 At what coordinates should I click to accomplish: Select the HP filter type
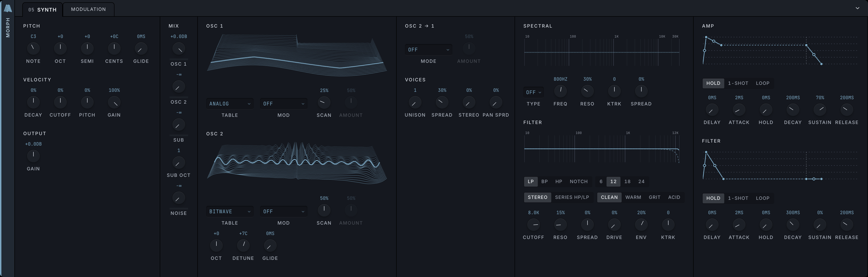tap(559, 181)
